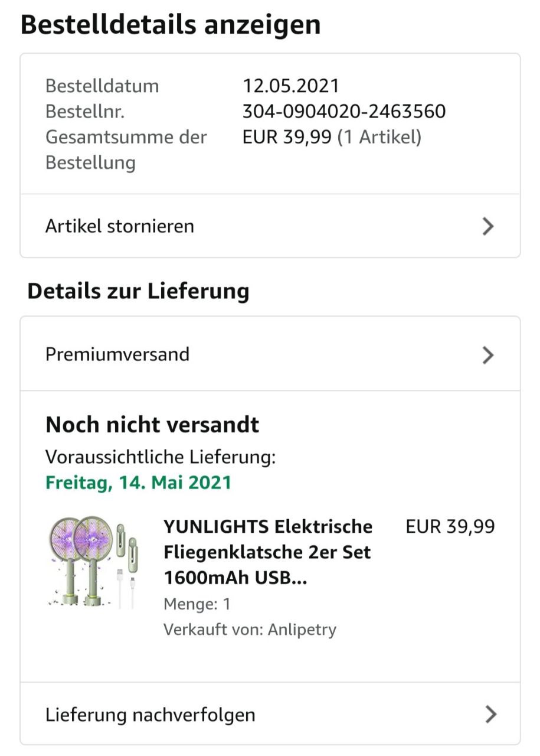This screenshot has height=756, width=540.
Task: Tap the chevron beside Artikel stornieren
Action: 487,226
